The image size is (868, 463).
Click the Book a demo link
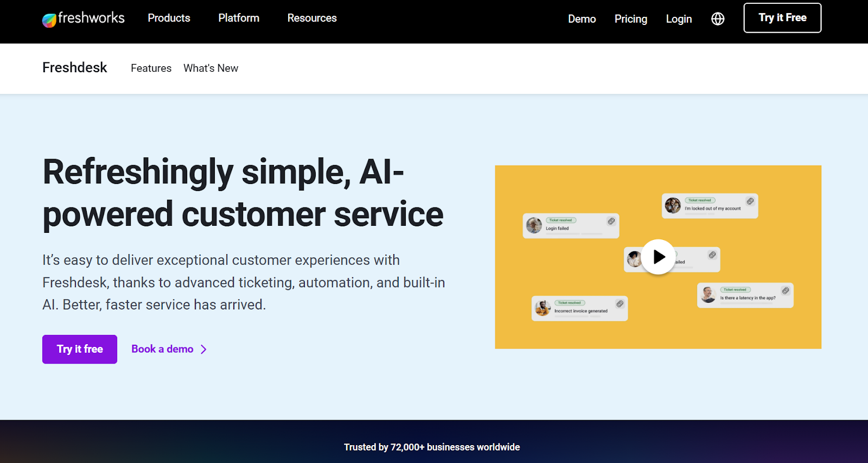162,349
